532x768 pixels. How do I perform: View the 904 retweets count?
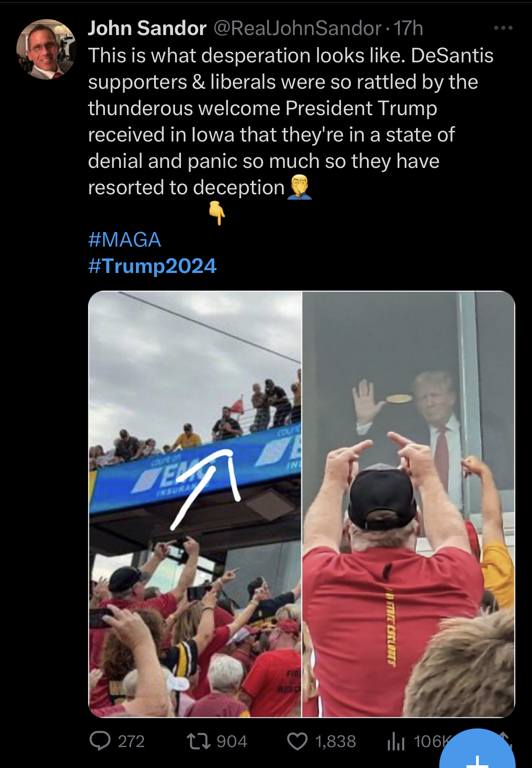coord(232,742)
